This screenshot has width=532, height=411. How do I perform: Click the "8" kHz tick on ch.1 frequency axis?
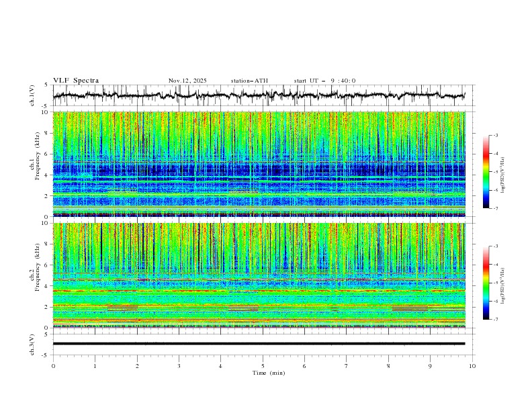(46, 133)
